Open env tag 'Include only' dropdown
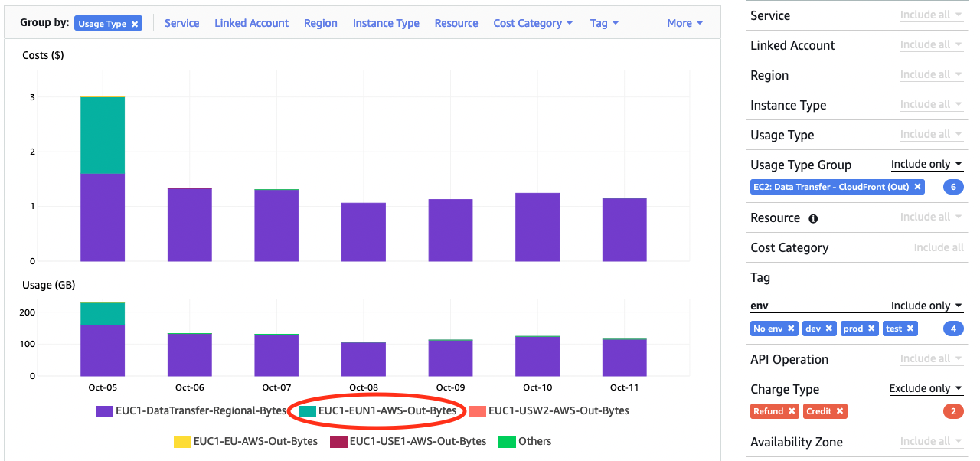Viewport: 980px width, 461px height. 926,306
